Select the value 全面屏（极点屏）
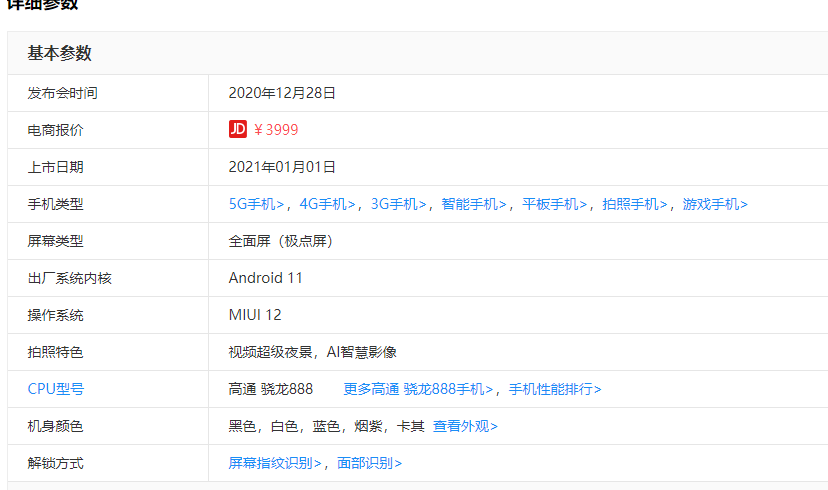This screenshot has height=490, width=828. (281, 241)
